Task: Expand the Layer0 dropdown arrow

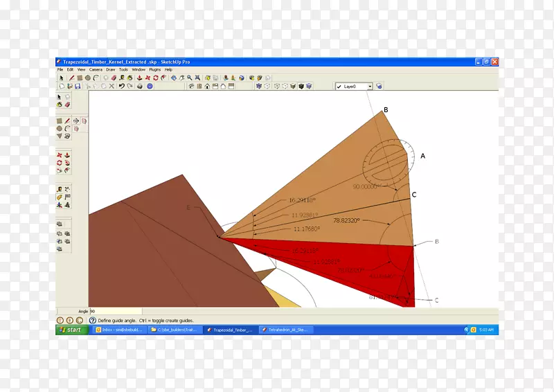Action: tap(370, 87)
